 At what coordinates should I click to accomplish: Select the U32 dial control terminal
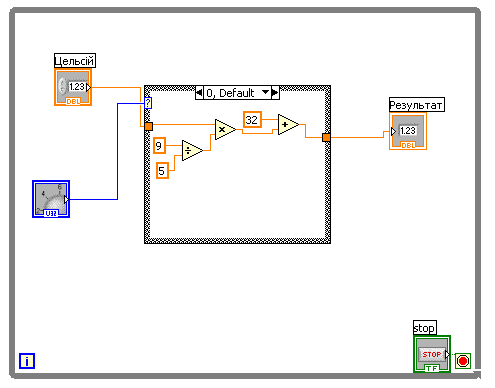pyautogui.click(x=51, y=199)
